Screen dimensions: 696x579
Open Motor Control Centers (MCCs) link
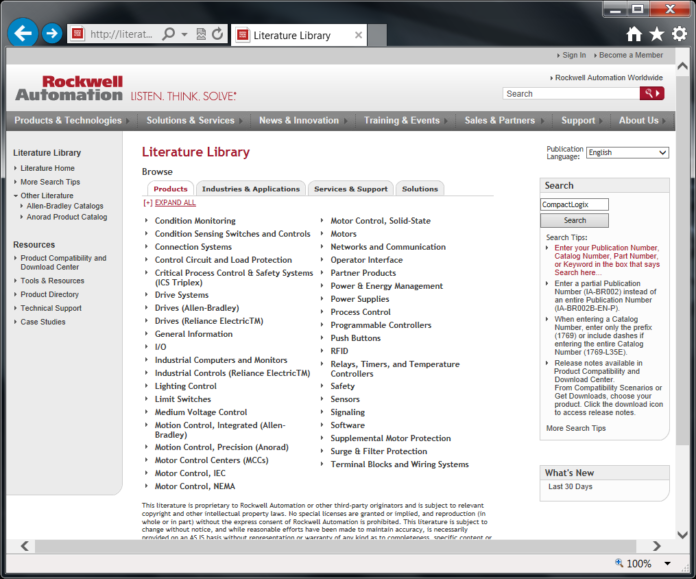pos(211,460)
